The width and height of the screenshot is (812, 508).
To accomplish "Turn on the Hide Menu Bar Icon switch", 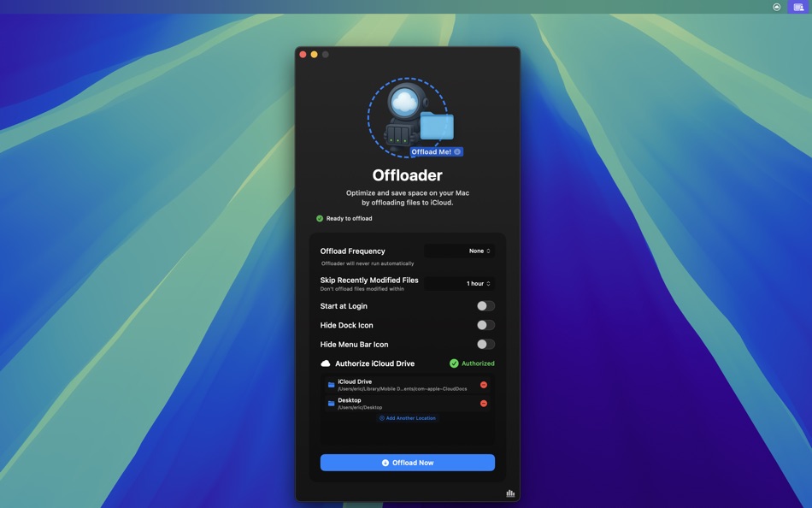I will 485,344.
